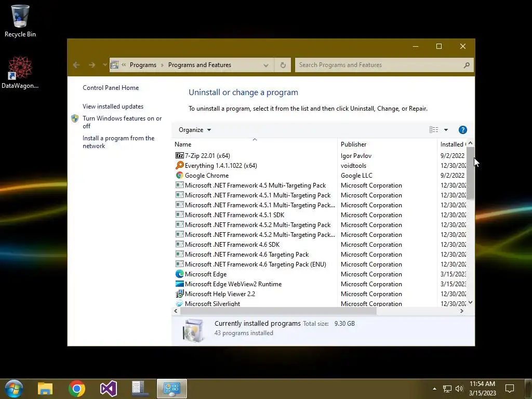Open Install a program from the network

click(x=118, y=142)
